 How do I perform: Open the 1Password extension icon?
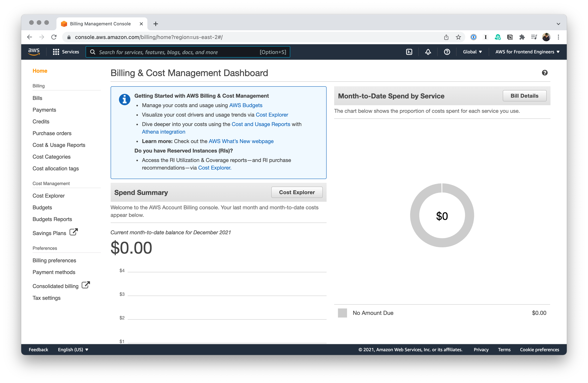pyautogui.click(x=473, y=37)
